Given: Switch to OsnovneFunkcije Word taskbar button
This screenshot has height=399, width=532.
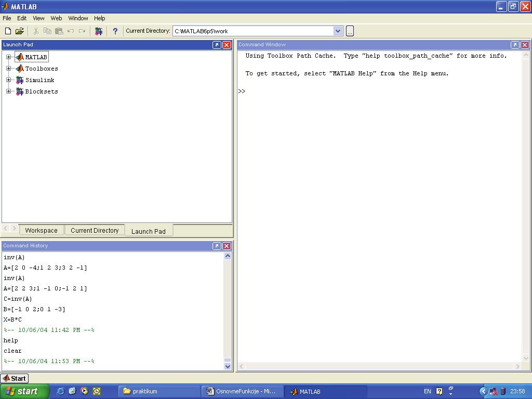Looking at the screenshot, I should pyautogui.click(x=242, y=392).
